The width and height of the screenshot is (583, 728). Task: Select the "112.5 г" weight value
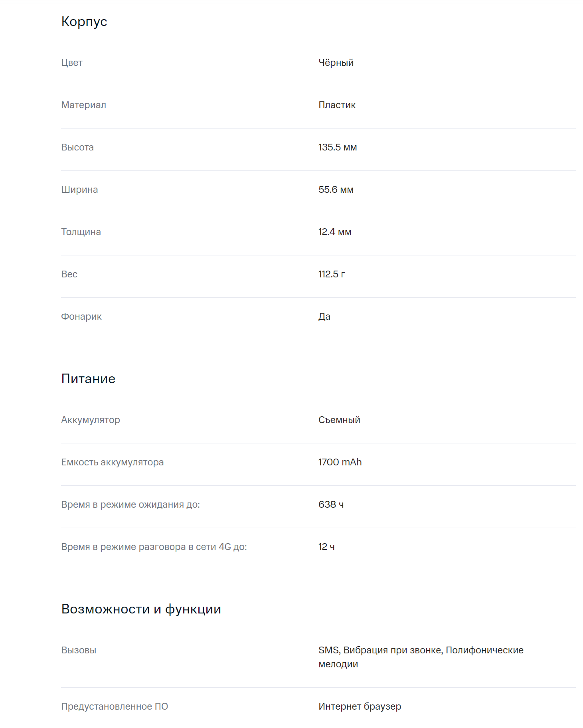(x=332, y=274)
